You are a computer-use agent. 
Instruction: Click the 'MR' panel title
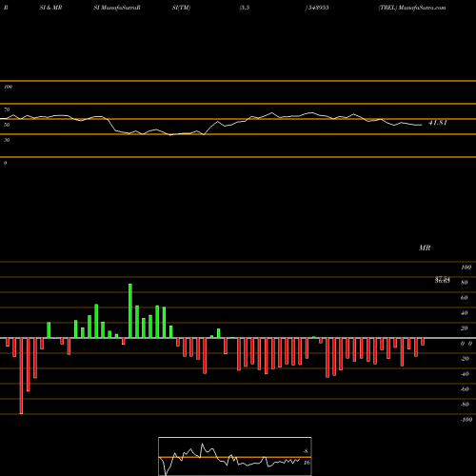click(425, 248)
